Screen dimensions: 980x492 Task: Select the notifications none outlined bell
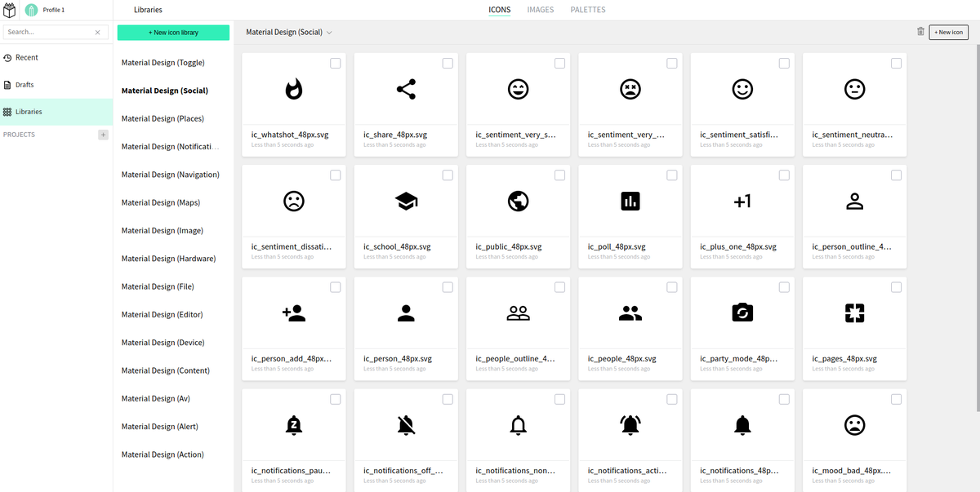click(x=518, y=425)
